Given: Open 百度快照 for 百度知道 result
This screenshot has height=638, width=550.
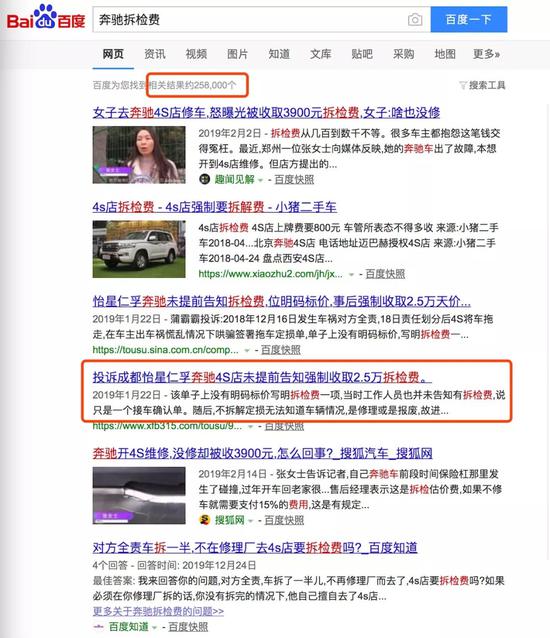Looking at the screenshot, I should [188, 627].
